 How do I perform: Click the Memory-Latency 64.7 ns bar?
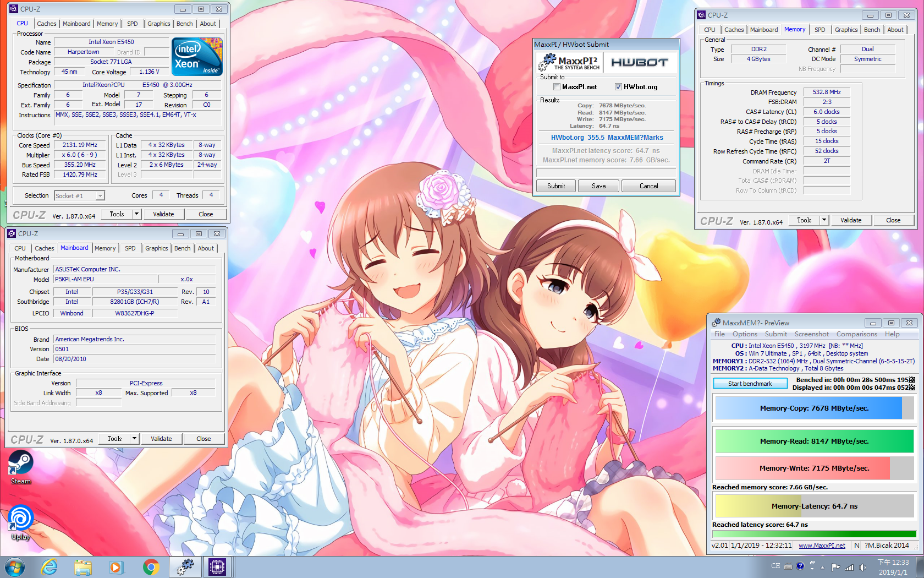815,506
